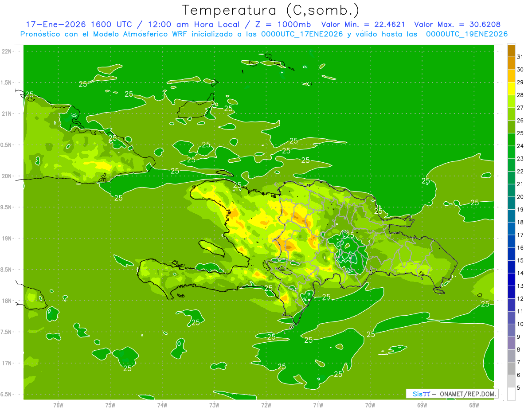The width and height of the screenshot is (532, 411).
Task: Click the 76W longitude axis label
Action: (58, 405)
